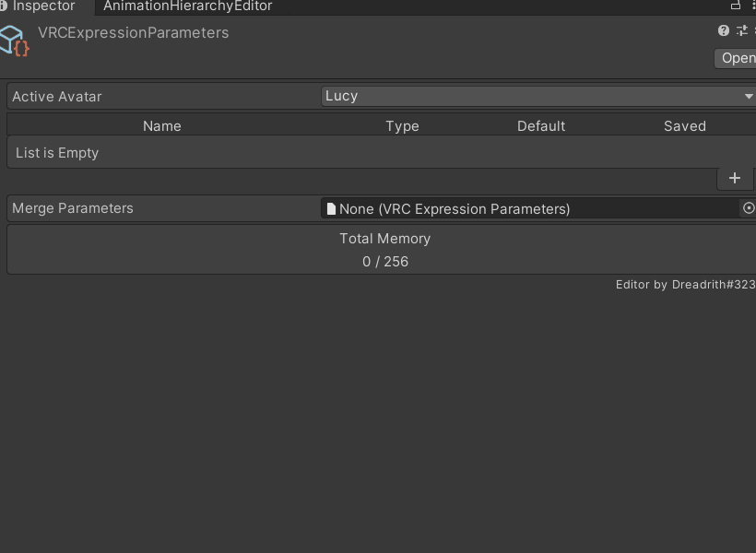Image resolution: width=756 pixels, height=553 pixels.
Task: Click the Active Avatar label
Action: (x=57, y=96)
